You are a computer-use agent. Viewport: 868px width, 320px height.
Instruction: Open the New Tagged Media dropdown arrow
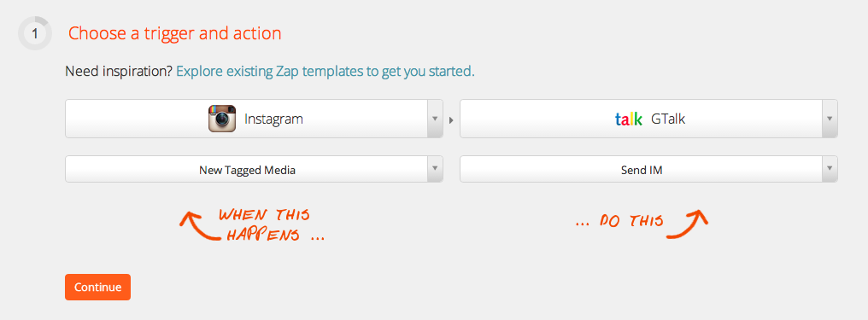[x=435, y=169]
